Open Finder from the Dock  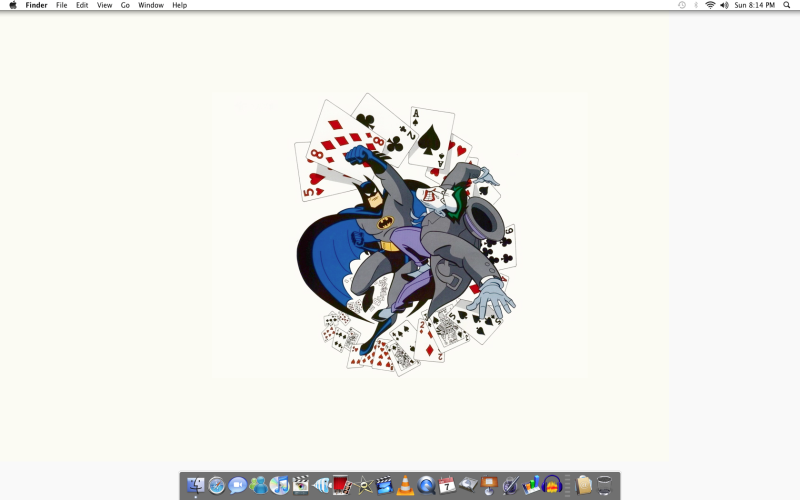pos(195,485)
